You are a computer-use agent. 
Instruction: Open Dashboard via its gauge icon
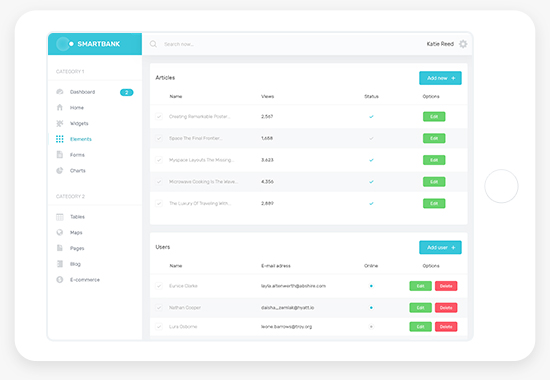pyautogui.click(x=60, y=92)
